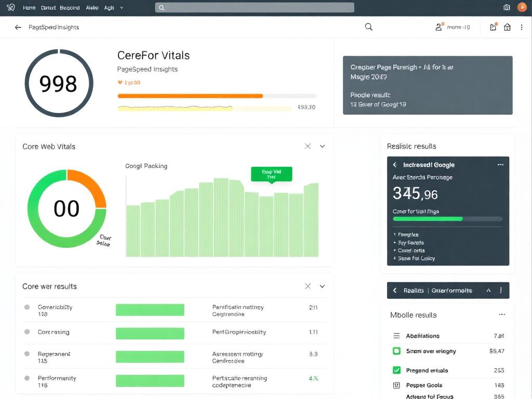Go back in Increesed! Google card

tap(395, 165)
